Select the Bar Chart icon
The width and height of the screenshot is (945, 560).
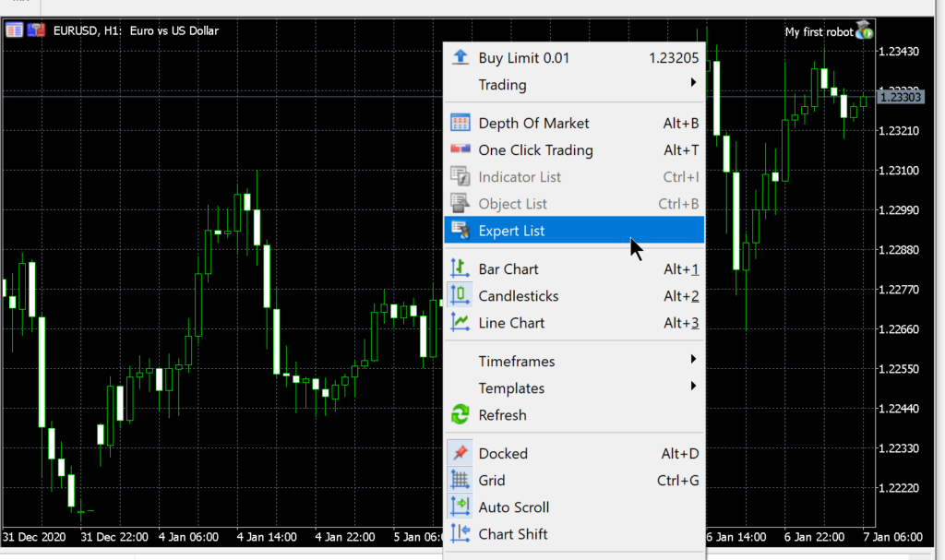pos(460,269)
